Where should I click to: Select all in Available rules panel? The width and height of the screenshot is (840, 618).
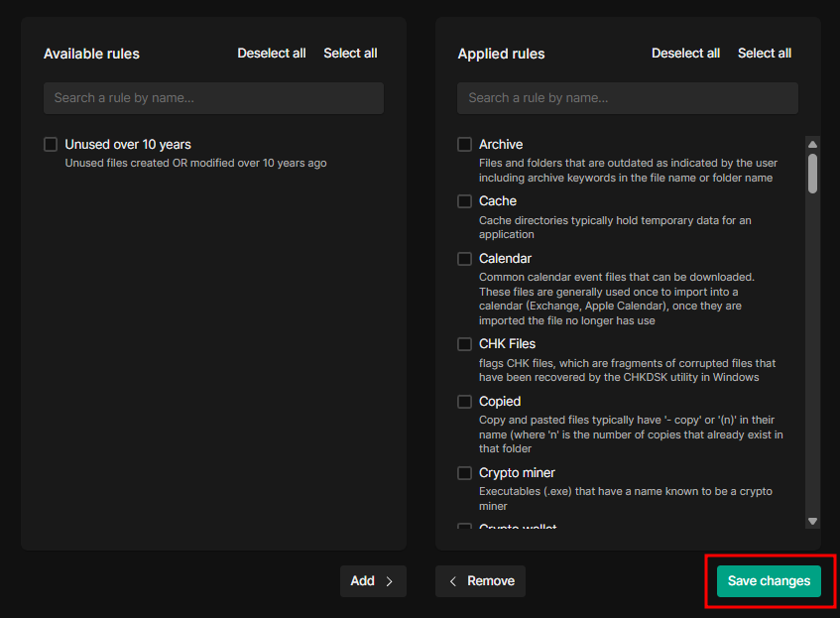[350, 54]
